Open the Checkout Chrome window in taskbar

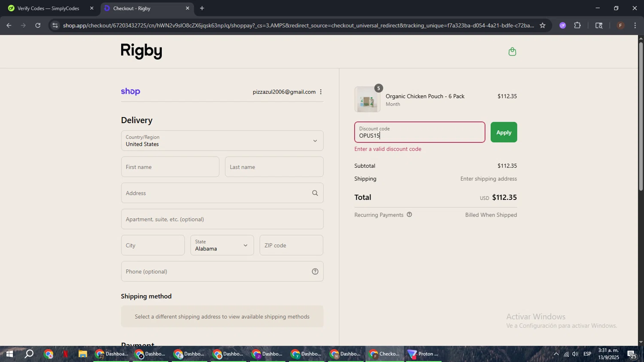tap(385, 354)
